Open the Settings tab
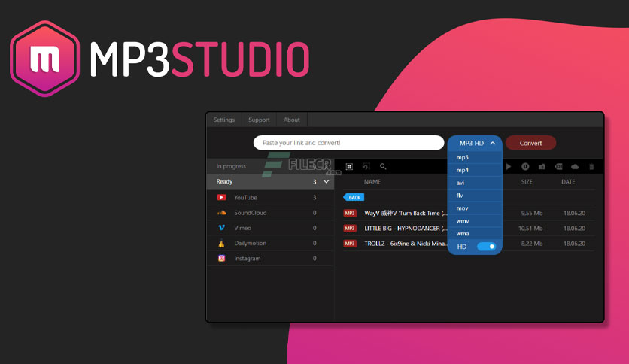Image resolution: width=629 pixels, height=364 pixels. point(223,120)
